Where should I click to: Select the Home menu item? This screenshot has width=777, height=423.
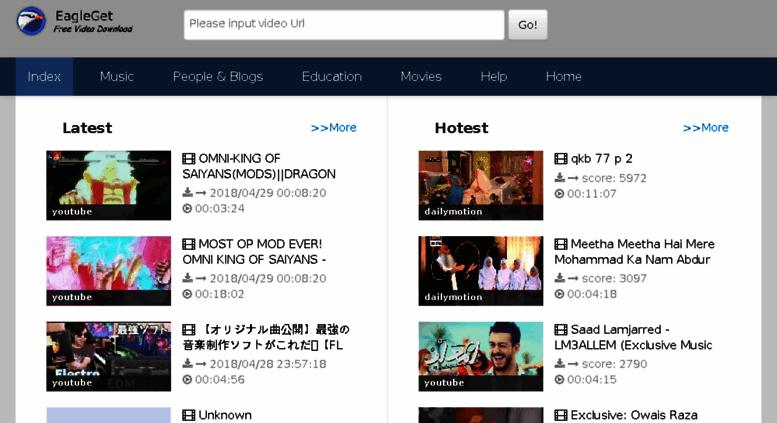563,76
